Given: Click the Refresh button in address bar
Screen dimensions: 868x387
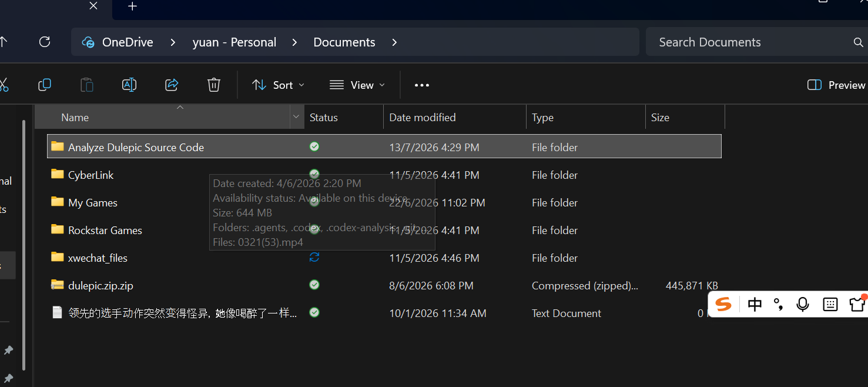Looking at the screenshot, I should pyautogui.click(x=44, y=42).
